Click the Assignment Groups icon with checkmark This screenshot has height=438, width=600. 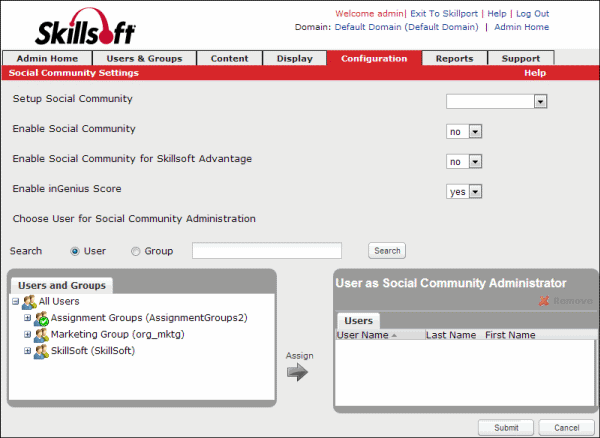click(41, 318)
